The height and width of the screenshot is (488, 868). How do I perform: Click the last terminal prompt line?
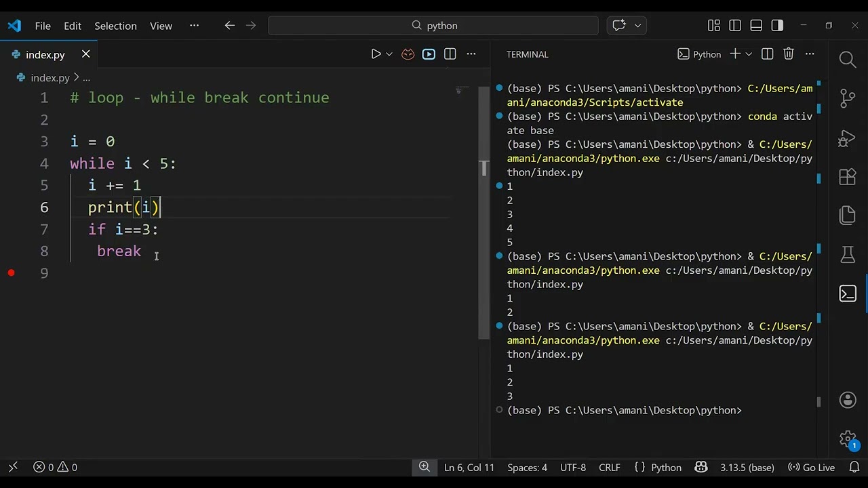point(624,410)
